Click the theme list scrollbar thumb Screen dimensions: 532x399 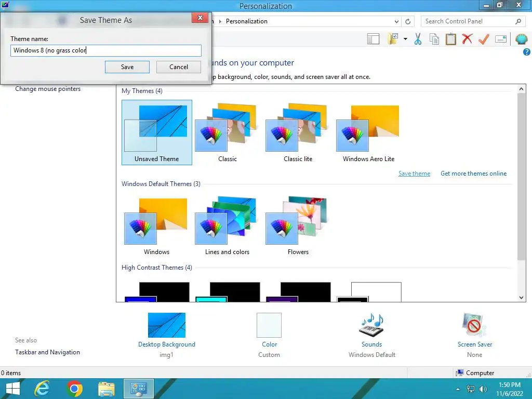click(x=521, y=177)
